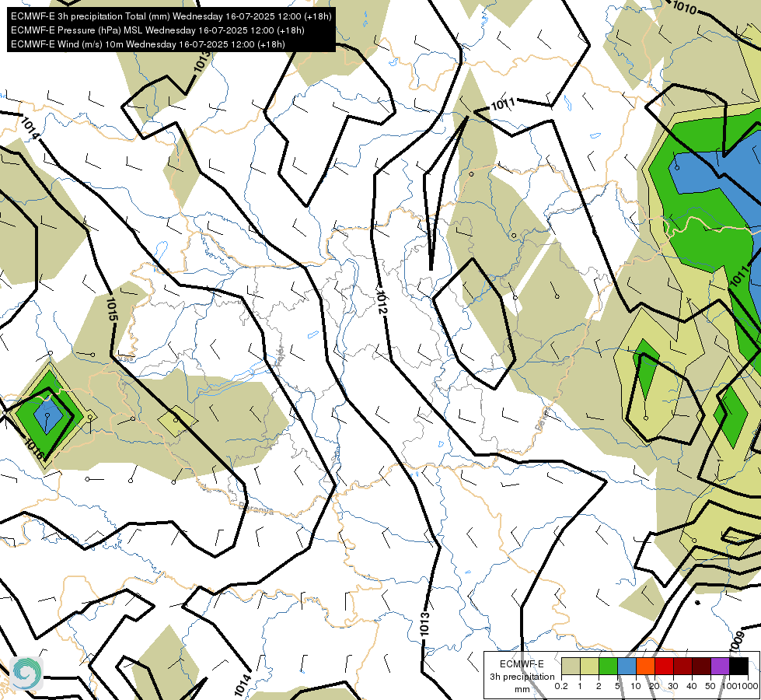Click the 1016 isobar label
This screenshot has height=700, width=761.
35,450
